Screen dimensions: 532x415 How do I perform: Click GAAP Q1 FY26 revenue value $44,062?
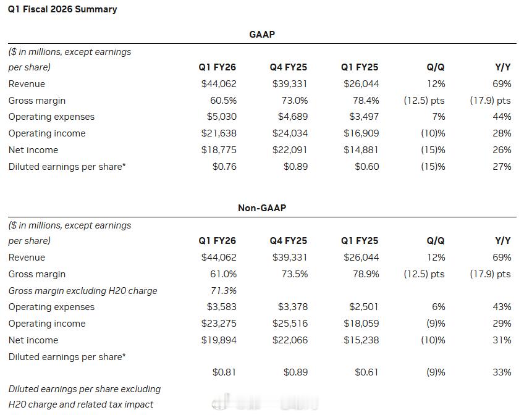point(219,84)
